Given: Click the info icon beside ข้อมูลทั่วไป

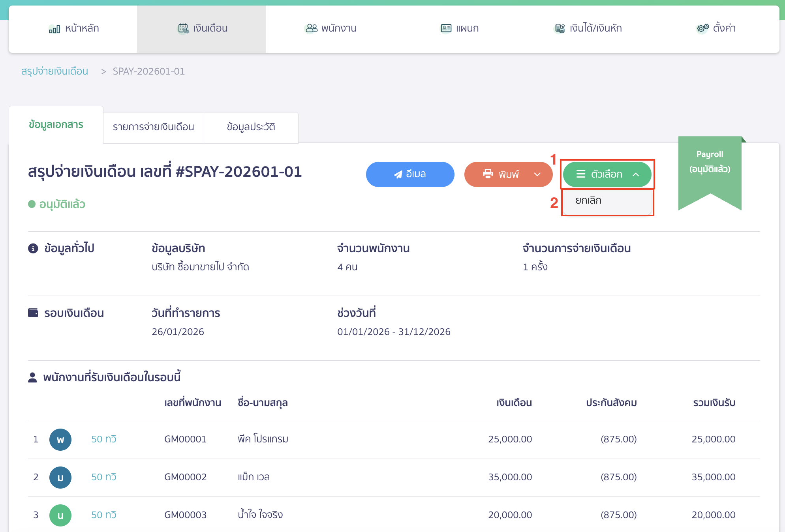Looking at the screenshot, I should click(33, 248).
